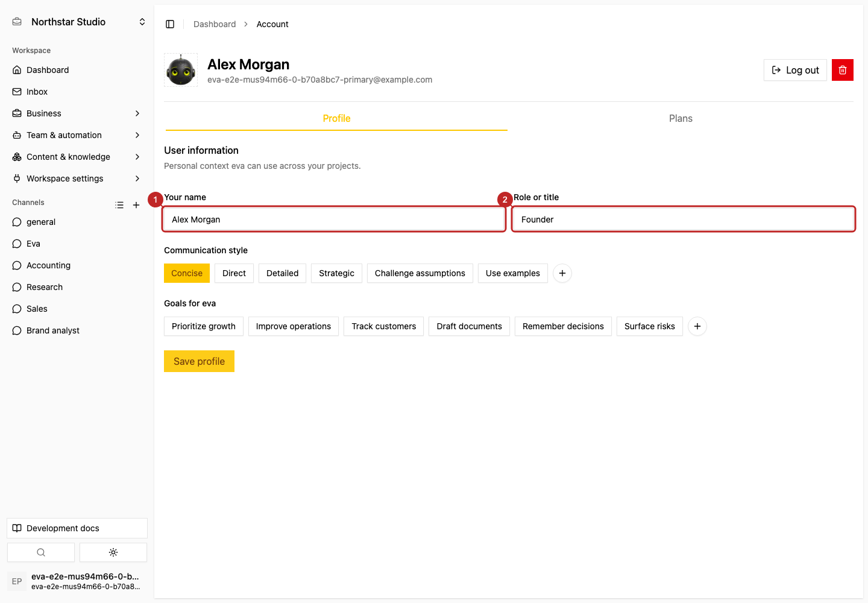The height and width of the screenshot is (603, 868).
Task: Click the Dashboard breadcrumb link
Action: click(x=215, y=24)
